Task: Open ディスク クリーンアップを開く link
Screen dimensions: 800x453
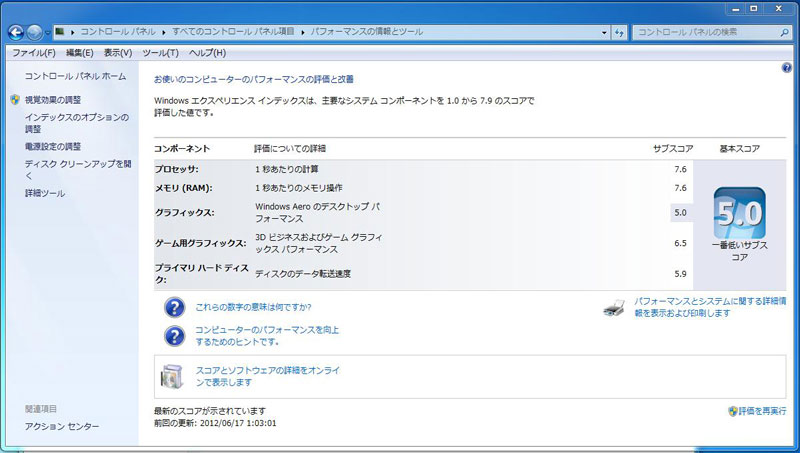Action: click(x=78, y=169)
